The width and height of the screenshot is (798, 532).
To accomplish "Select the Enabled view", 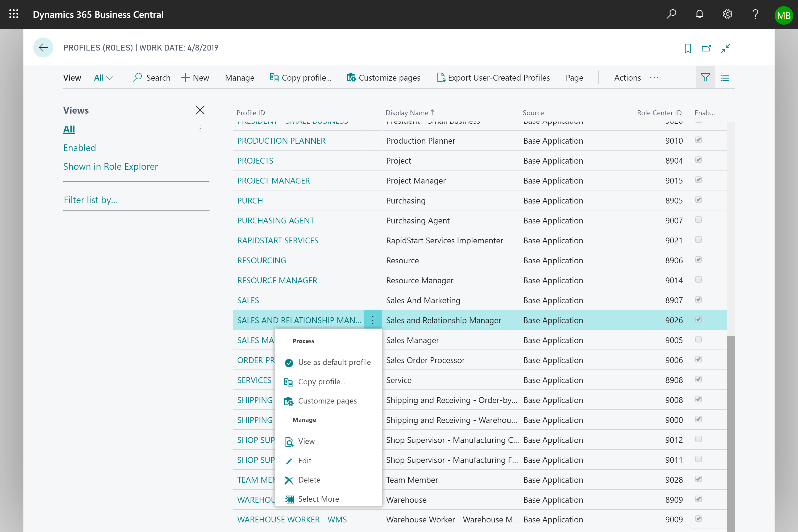I will click(80, 148).
